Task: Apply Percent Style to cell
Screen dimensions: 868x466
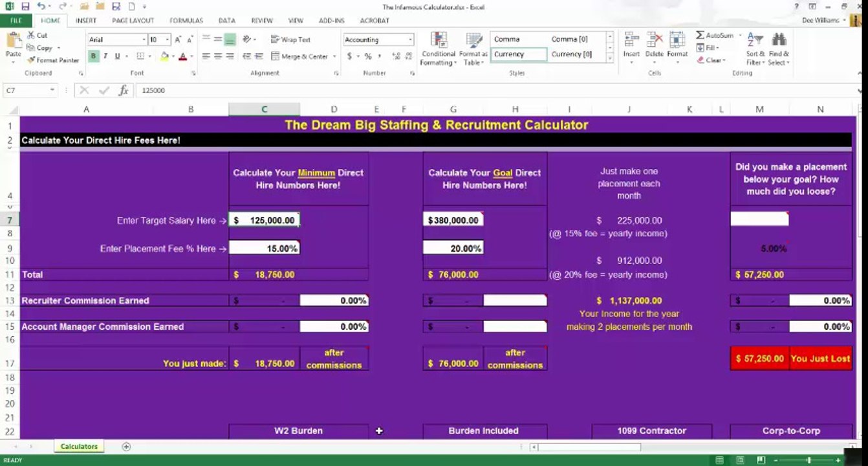Action: point(367,56)
